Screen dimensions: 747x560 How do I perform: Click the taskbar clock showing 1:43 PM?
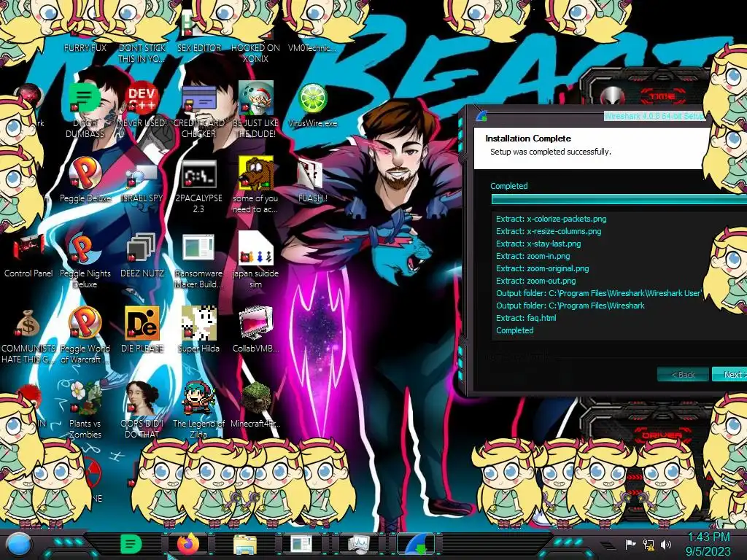pyautogui.click(x=708, y=544)
